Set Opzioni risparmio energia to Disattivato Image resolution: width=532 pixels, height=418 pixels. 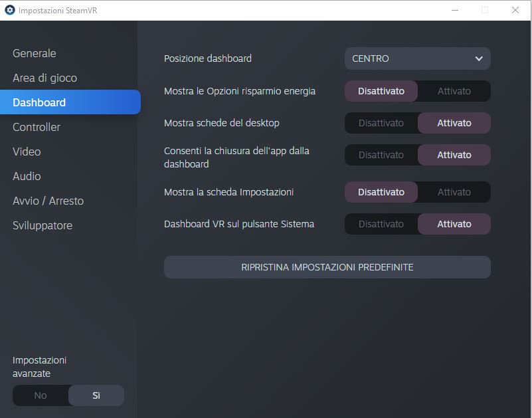[381, 91]
